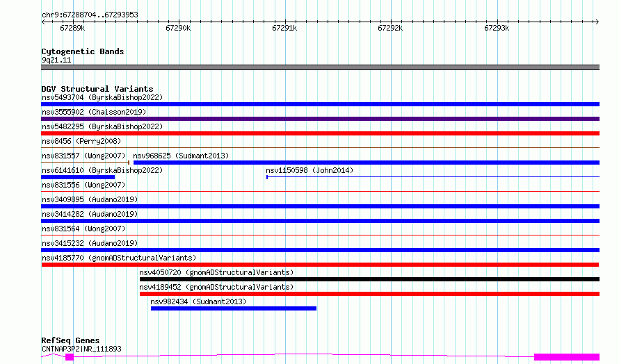Click the nsv6141610 (ByrskaBishop2022) label
Viewport: 619px width, 364px height.
(102, 170)
